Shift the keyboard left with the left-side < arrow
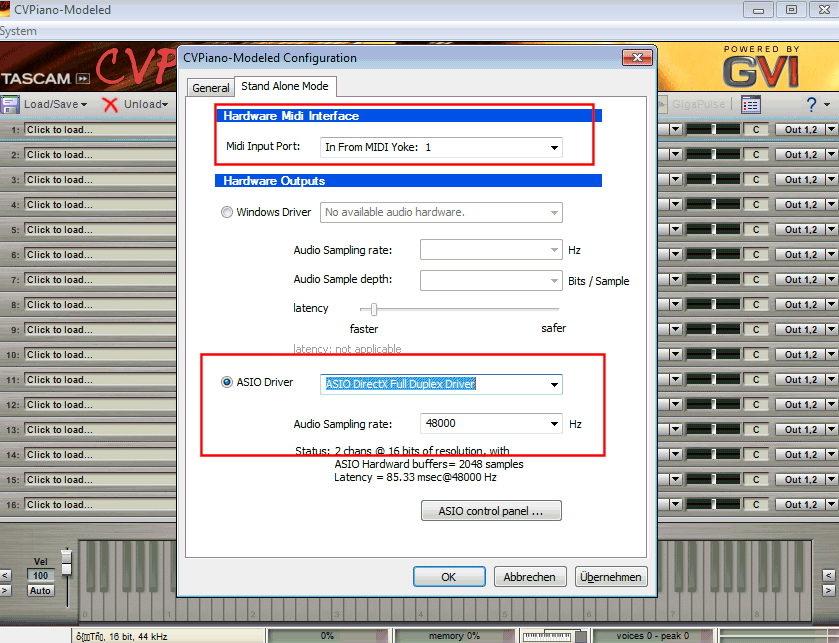 (5, 576)
